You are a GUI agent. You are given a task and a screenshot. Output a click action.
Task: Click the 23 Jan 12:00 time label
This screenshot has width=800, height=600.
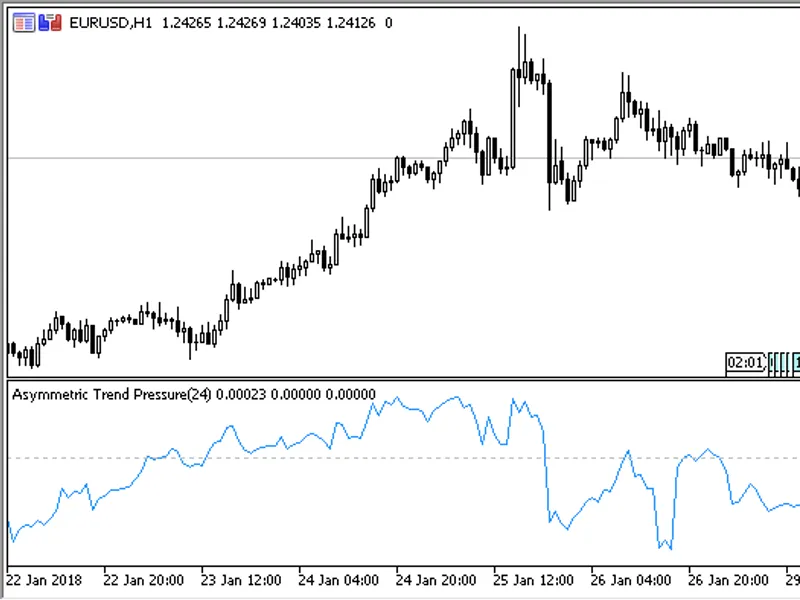pos(241,580)
